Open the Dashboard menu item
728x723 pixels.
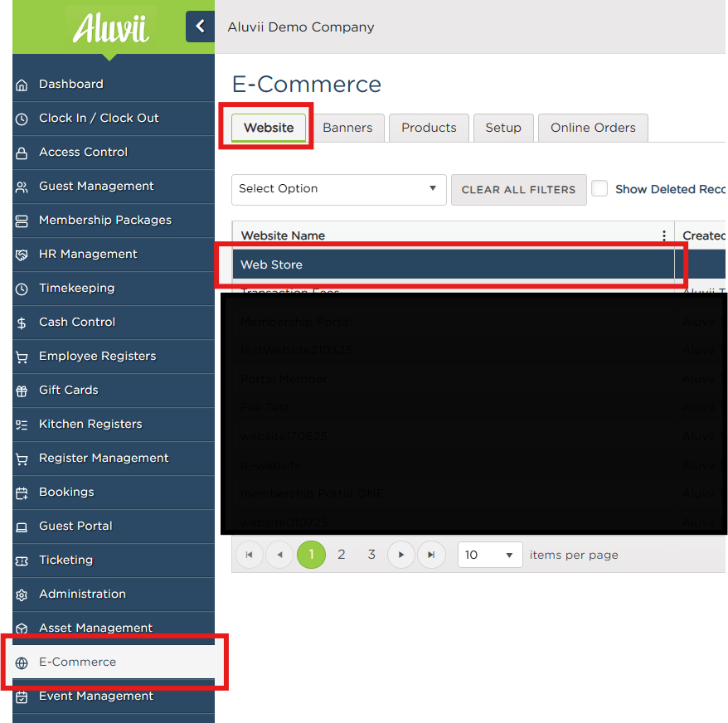114,84
